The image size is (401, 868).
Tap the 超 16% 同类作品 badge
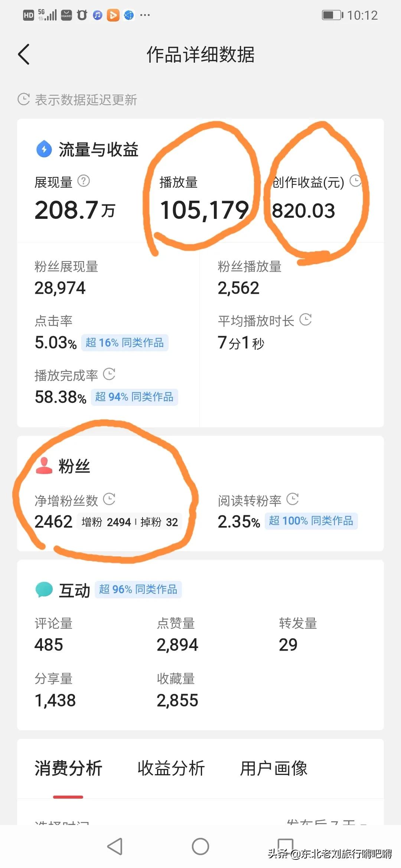coord(125,342)
